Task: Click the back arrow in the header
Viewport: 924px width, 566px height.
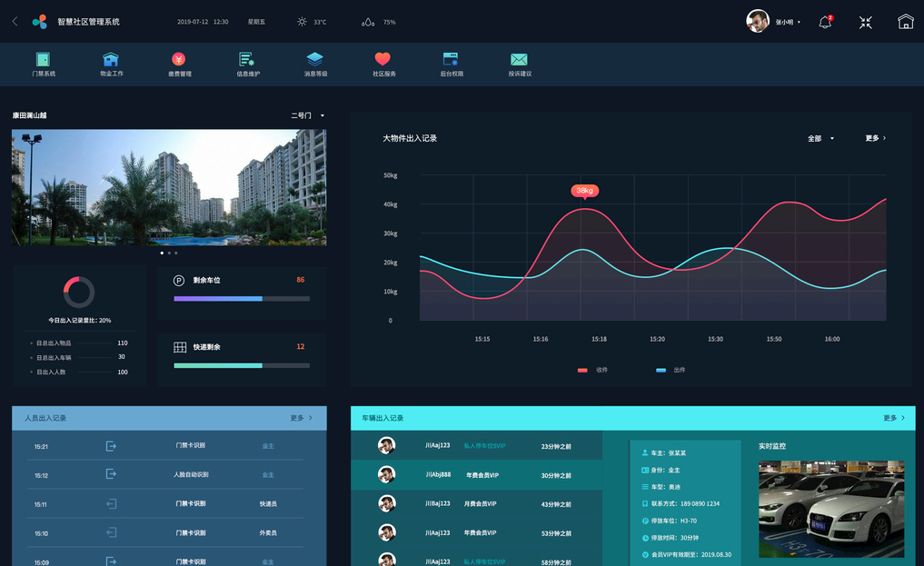Action: [x=15, y=22]
